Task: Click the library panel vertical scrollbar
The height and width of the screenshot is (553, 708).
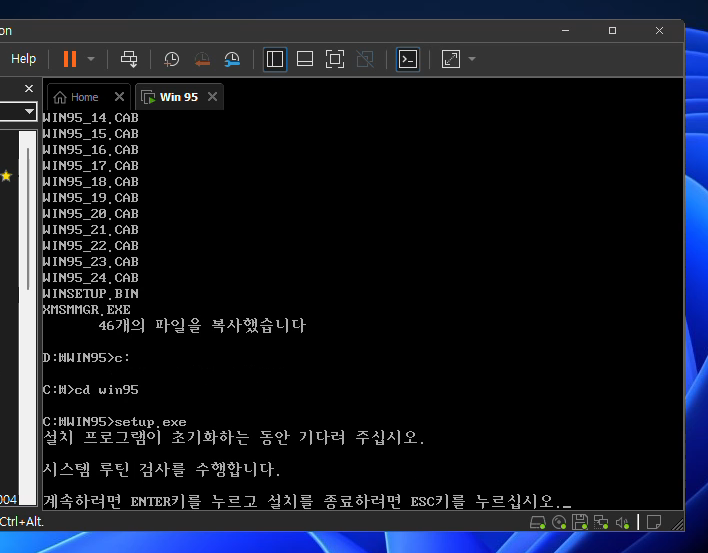Action: 28,219
